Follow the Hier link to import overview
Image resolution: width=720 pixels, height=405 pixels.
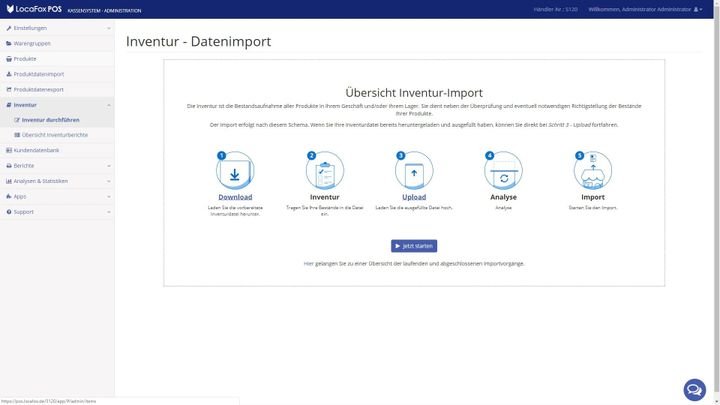[x=308, y=263]
